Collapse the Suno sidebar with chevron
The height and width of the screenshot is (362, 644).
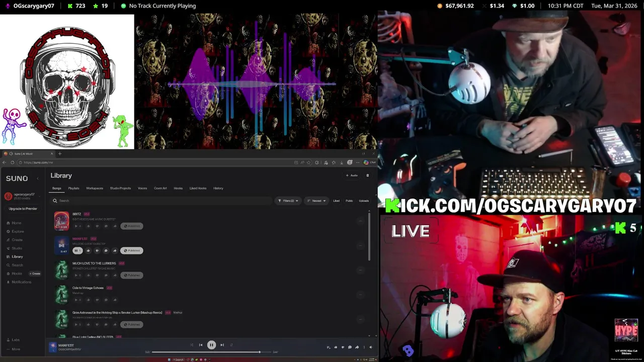click(38, 178)
